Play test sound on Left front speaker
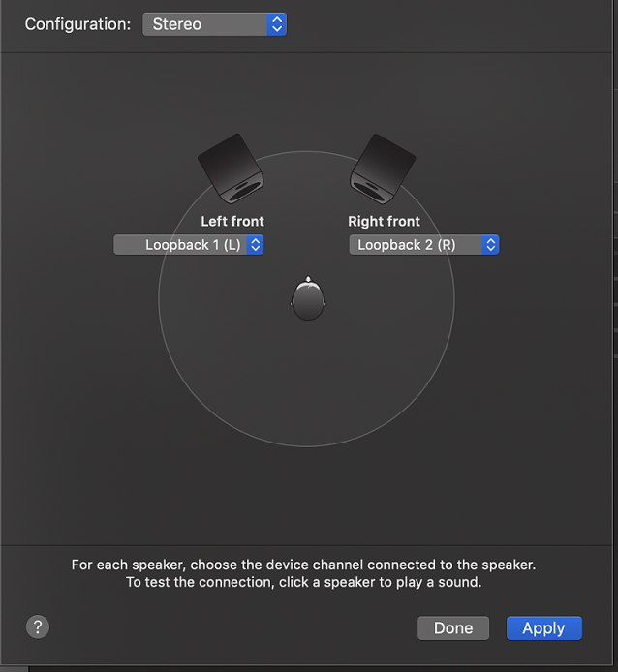Viewport: 618px width, 672px height. tap(231, 168)
